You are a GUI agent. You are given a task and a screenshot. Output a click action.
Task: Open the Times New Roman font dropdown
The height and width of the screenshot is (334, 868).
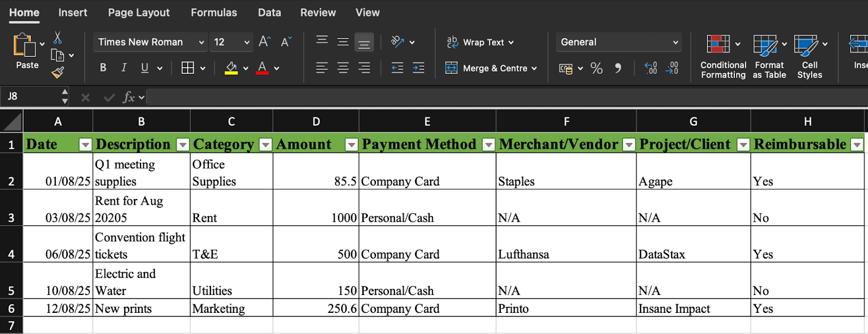pyautogui.click(x=201, y=42)
